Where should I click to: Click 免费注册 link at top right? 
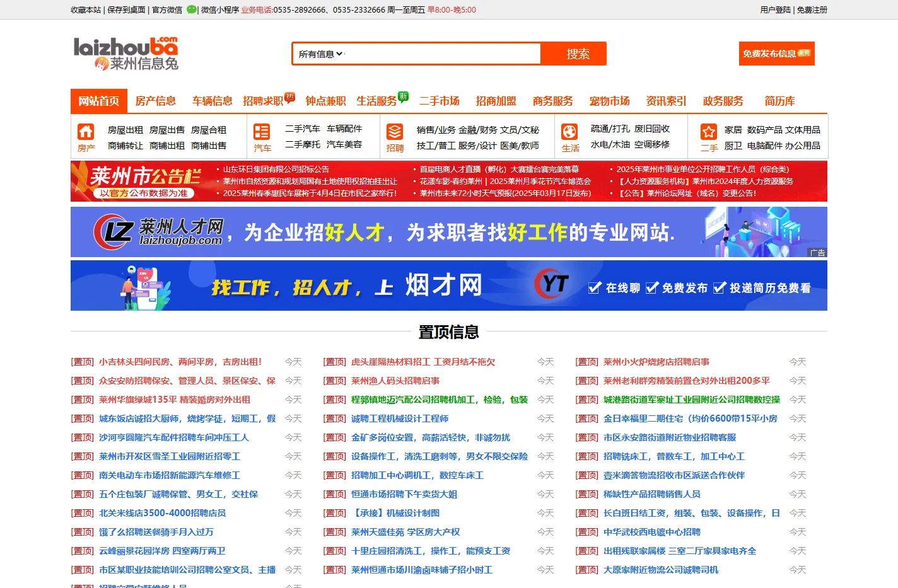812,9
